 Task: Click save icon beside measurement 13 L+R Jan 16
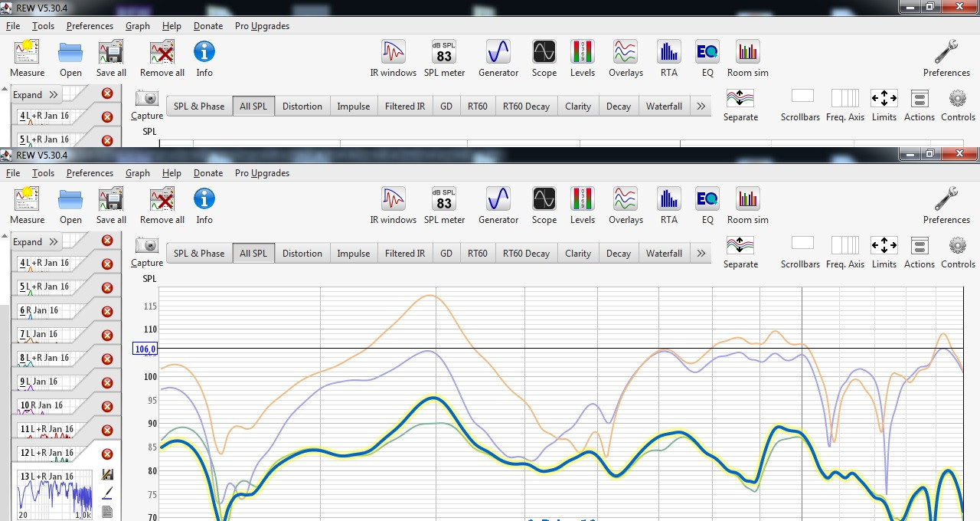pyautogui.click(x=107, y=475)
